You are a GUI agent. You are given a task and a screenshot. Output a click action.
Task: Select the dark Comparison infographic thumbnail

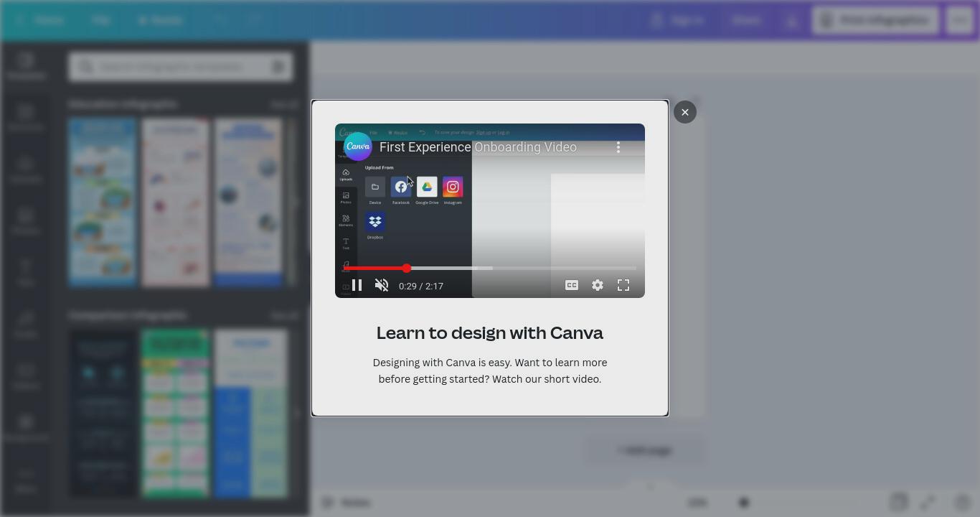tap(103, 414)
